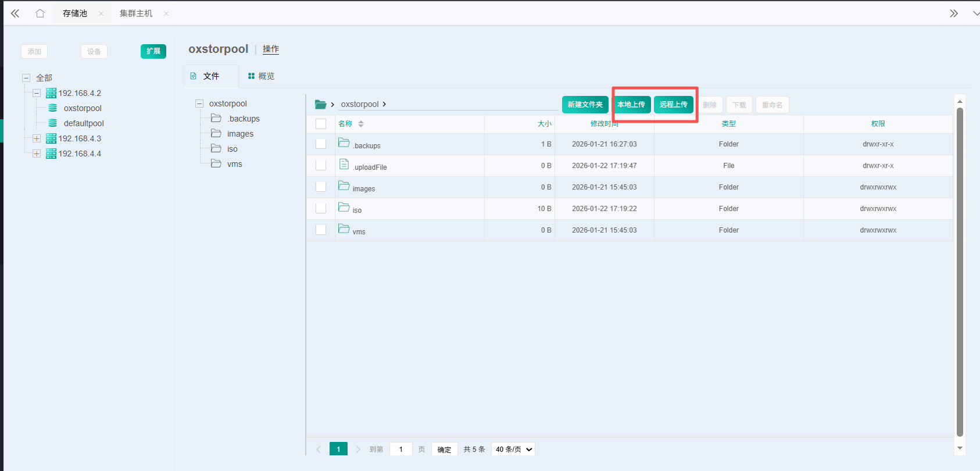The width and height of the screenshot is (980, 471).
Task: Click the 新建文件夹 button
Action: pos(585,105)
